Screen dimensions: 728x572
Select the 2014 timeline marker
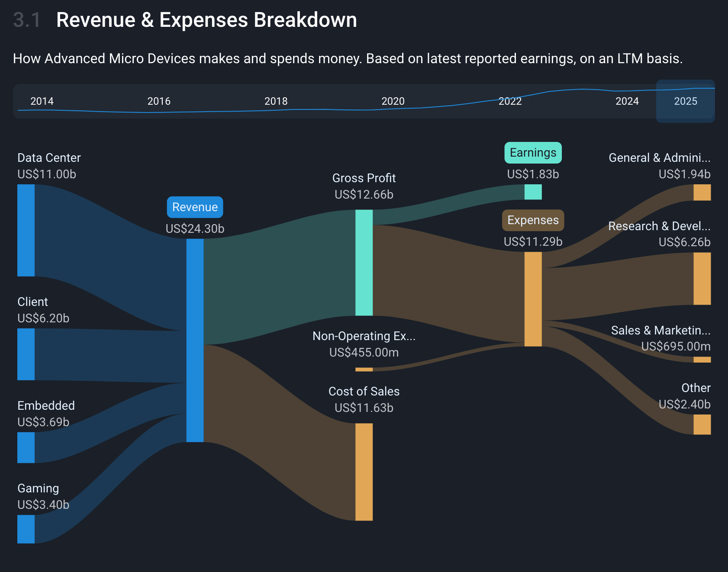(x=42, y=101)
